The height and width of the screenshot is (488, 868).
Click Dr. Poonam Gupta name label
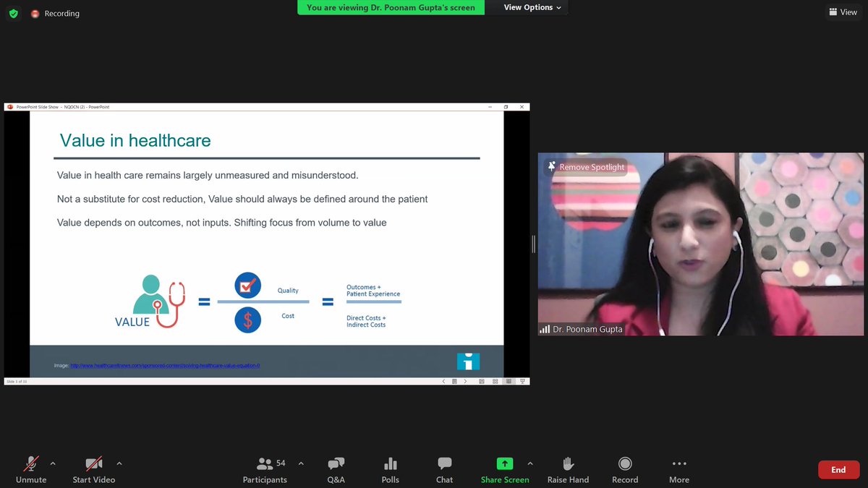pyautogui.click(x=587, y=329)
